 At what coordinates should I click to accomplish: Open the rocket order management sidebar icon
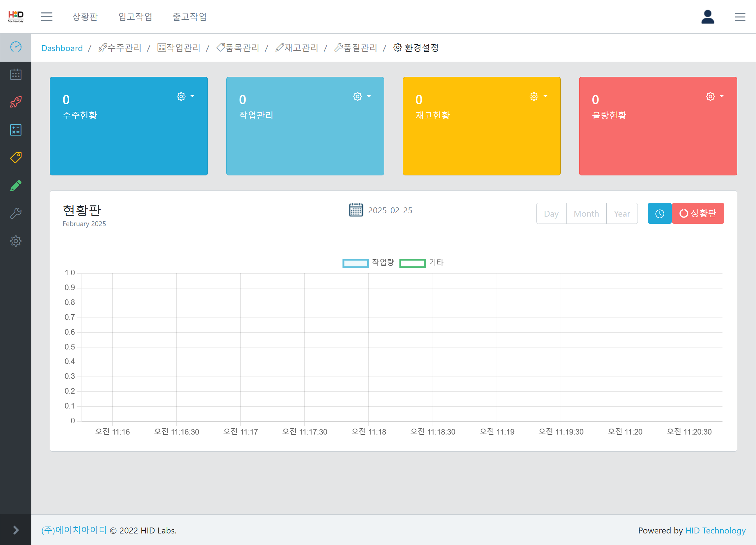[16, 102]
